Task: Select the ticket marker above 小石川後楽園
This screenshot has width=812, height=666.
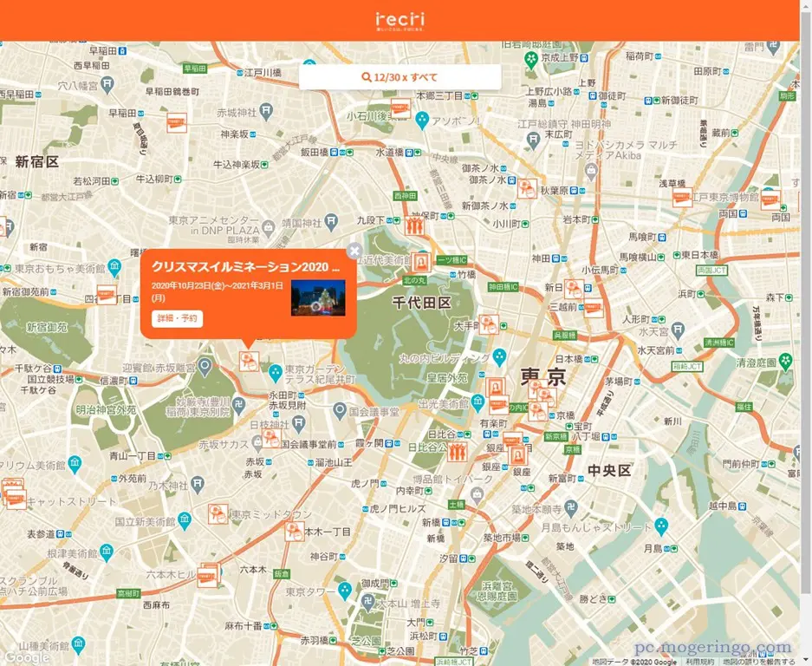Action: click(400, 108)
